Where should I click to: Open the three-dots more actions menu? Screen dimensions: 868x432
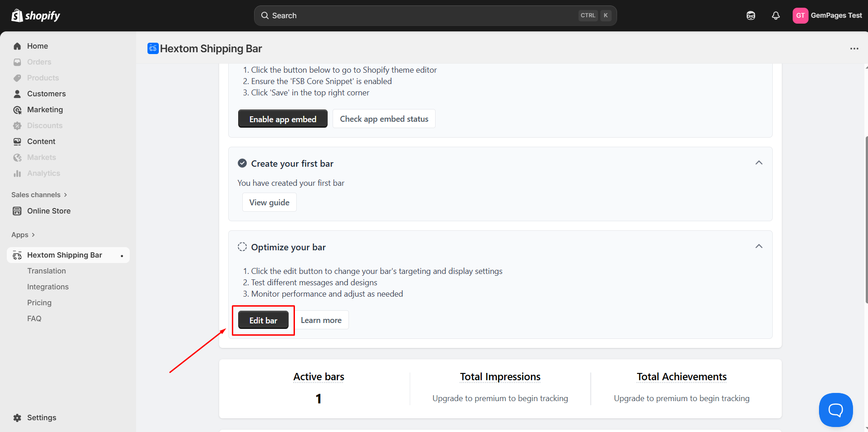pyautogui.click(x=854, y=49)
